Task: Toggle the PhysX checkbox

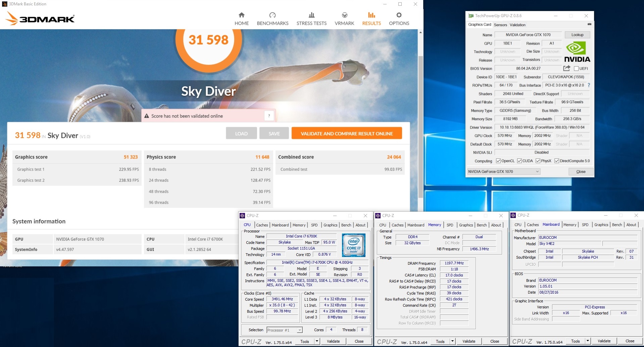Action: point(538,161)
